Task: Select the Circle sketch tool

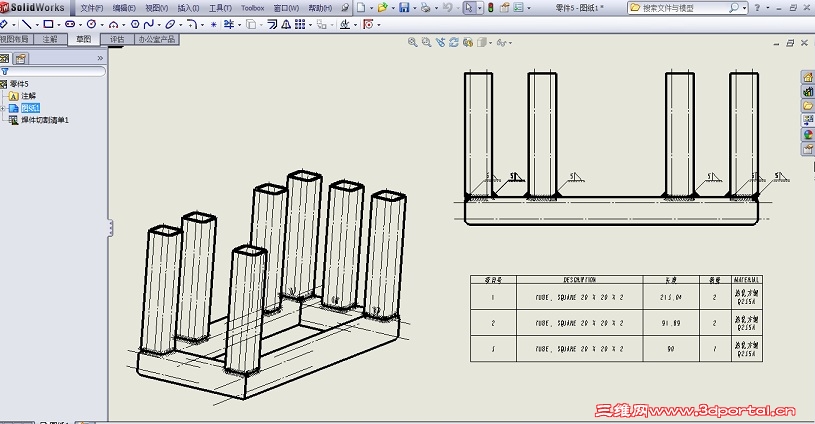Action: pos(91,24)
